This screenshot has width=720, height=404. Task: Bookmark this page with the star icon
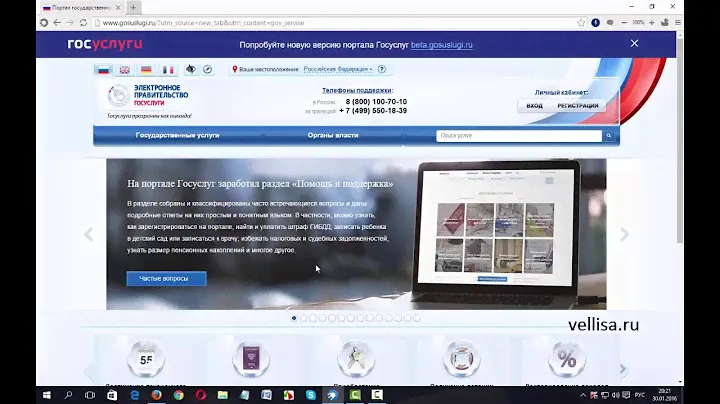pos(581,22)
